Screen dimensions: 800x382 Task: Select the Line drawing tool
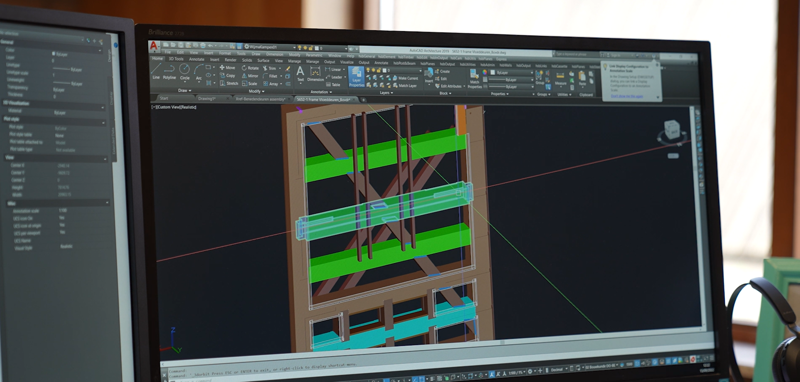tap(156, 71)
